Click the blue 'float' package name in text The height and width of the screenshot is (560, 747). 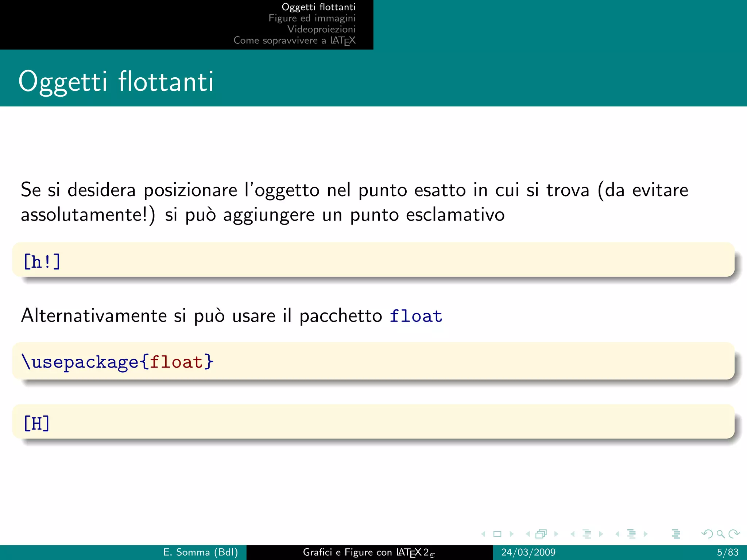[416, 316]
